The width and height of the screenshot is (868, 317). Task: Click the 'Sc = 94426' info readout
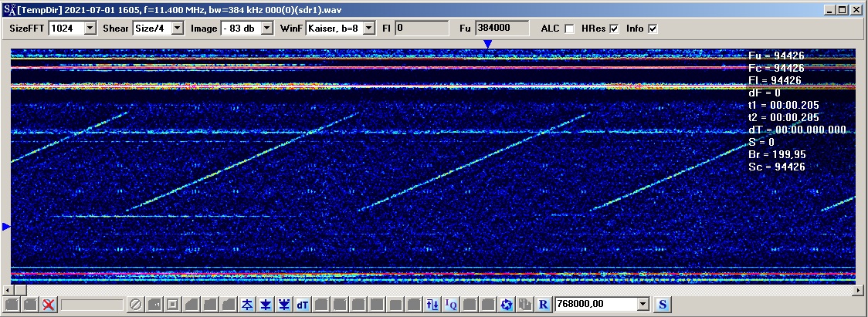point(776,167)
